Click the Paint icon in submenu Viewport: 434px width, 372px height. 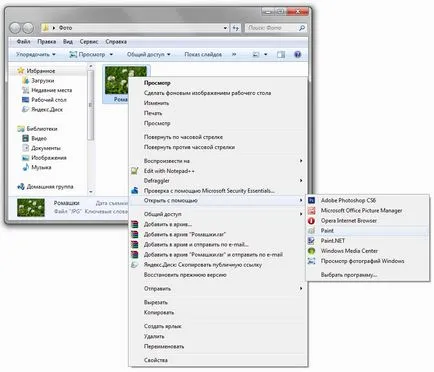[311, 231]
